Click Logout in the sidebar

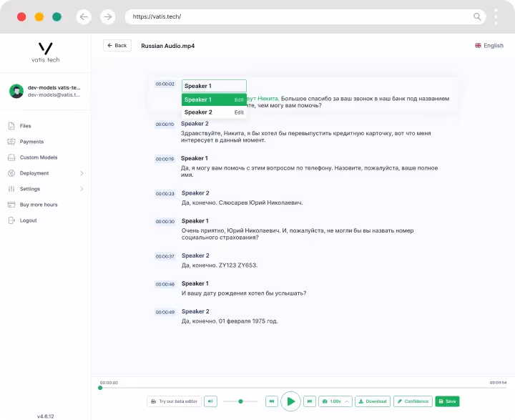28,220
